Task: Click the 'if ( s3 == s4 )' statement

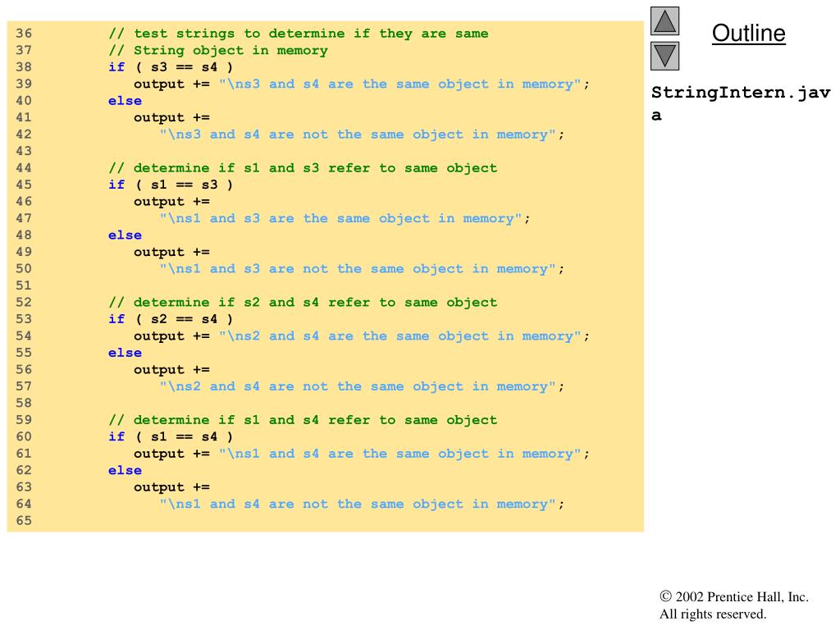Action: (171, 67)
